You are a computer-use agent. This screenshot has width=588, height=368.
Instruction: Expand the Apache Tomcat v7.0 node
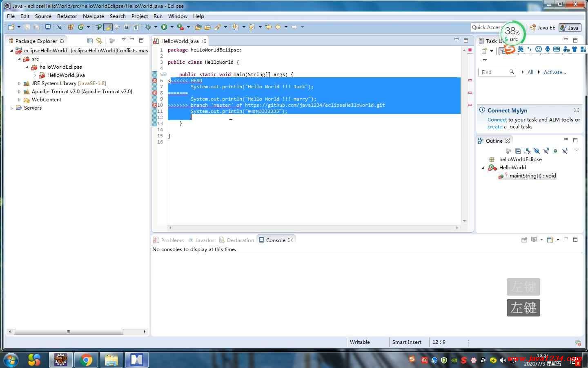pyautogui.click(x=19, y=92)
